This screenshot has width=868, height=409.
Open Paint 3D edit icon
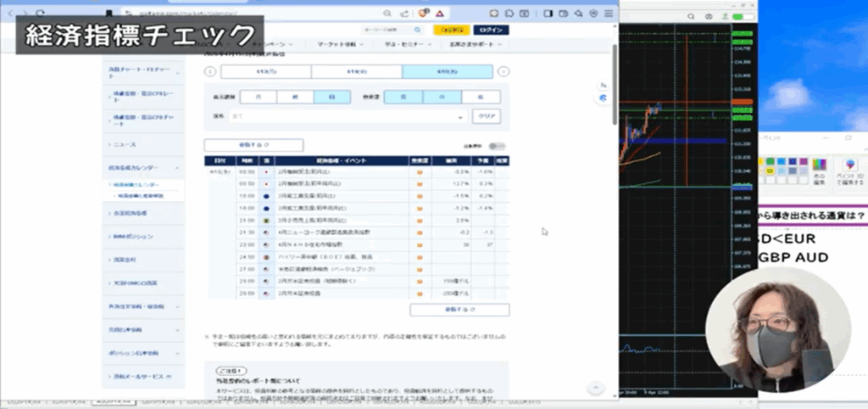pos(849,164)
